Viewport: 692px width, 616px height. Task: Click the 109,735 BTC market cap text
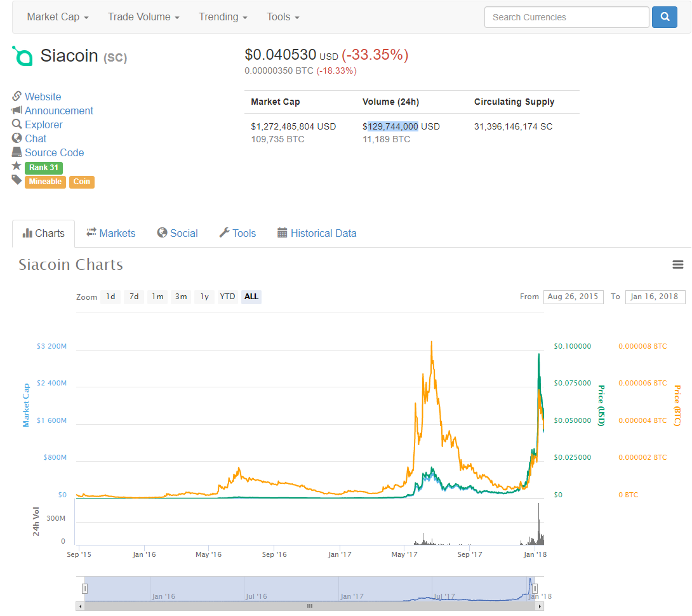(x=277, y=140)
